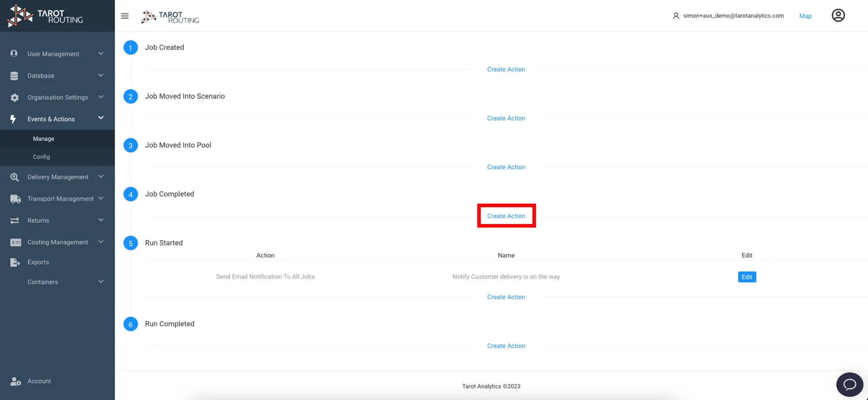Click the Tarot Analytics ©2023 footer text

coord(491,386)
